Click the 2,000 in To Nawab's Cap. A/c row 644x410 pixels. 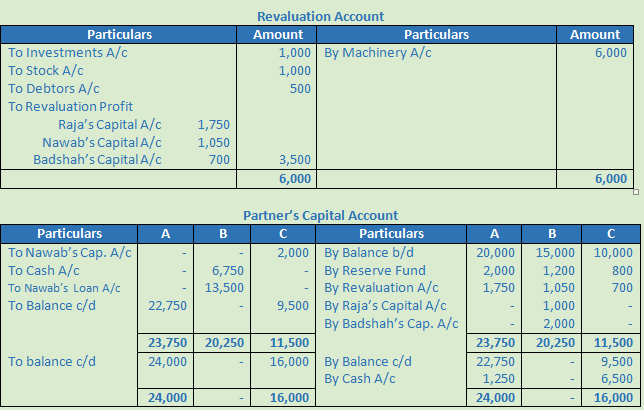(292, 253)
